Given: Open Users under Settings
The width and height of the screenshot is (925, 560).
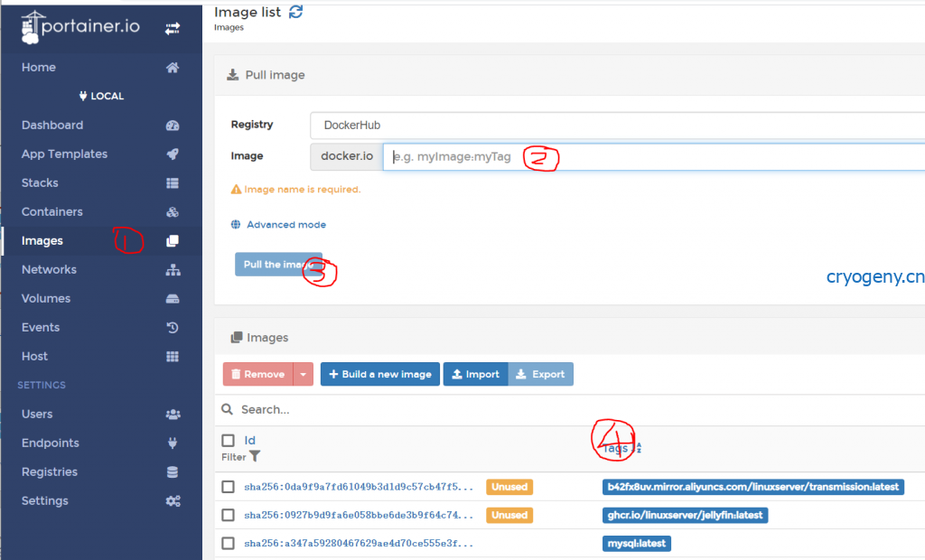Looking at the screenshot, I should [x=37, y=415].
